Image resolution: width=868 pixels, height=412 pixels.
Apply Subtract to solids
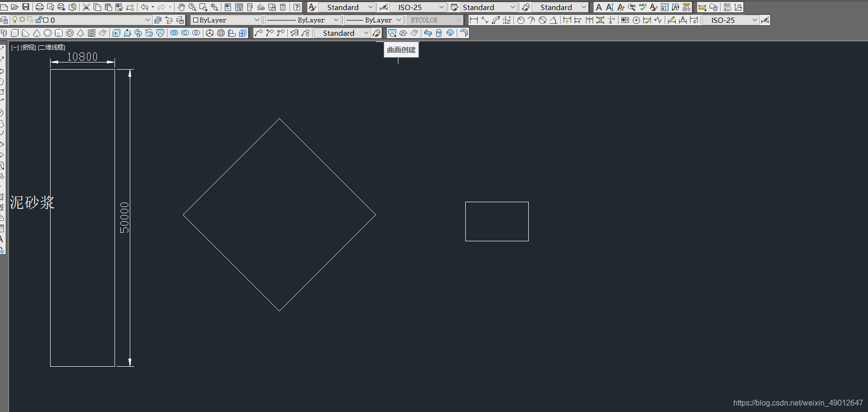185,33
